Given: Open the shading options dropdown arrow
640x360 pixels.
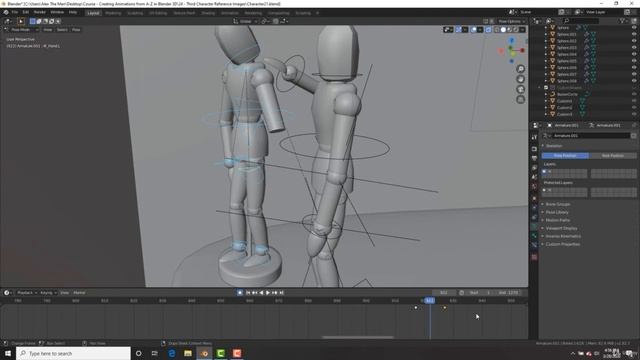Looking at the screenshot, I should tap(522, 30).
